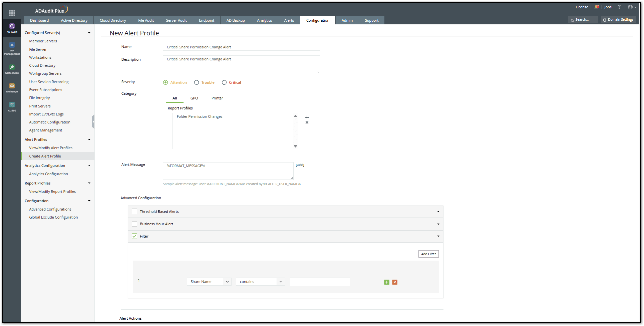Screen dimensions: 644x326
Task: Add filter row with green plus
Action: coord(387,282)
